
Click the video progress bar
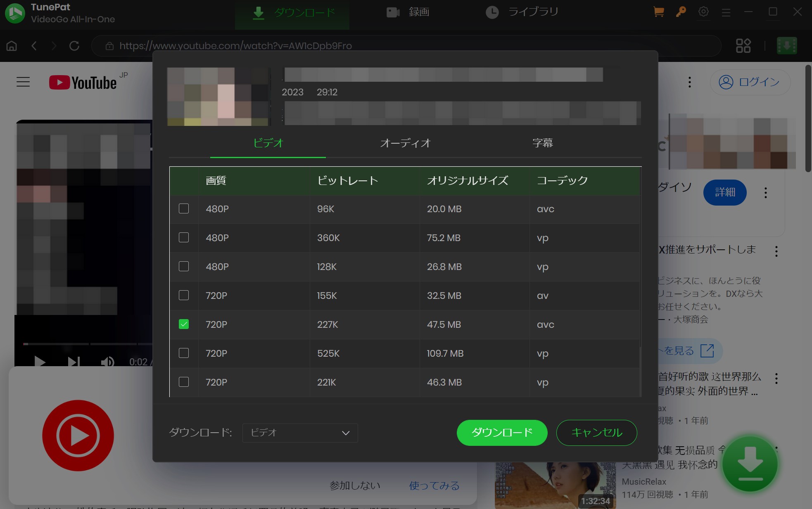(x=87, y=343)
